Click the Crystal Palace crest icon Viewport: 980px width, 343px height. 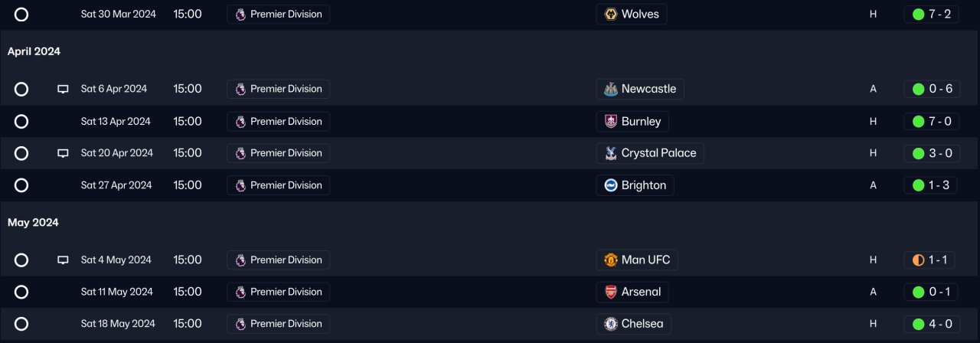tap(610, 153)
